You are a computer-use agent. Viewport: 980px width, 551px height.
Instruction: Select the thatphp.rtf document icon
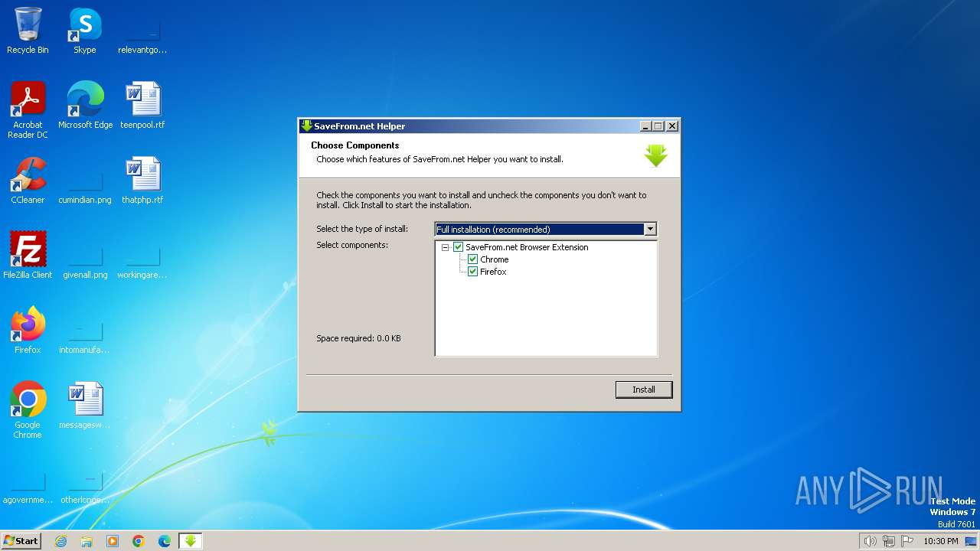coord(142,181)
